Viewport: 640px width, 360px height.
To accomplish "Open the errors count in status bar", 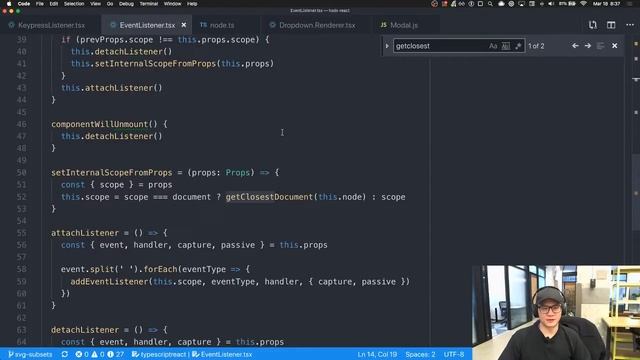I will pos(82,354).
